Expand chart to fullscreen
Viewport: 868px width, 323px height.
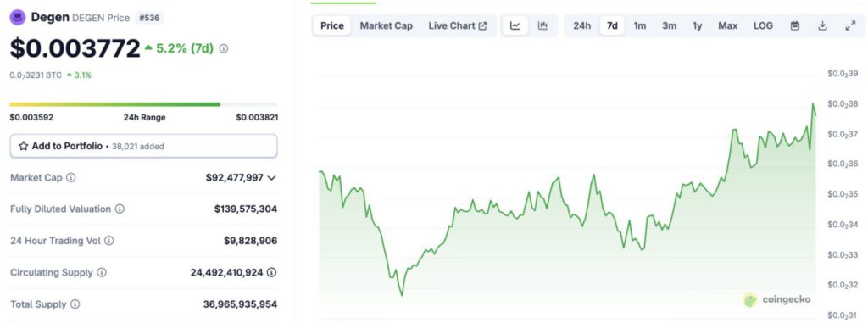point(851,25)
